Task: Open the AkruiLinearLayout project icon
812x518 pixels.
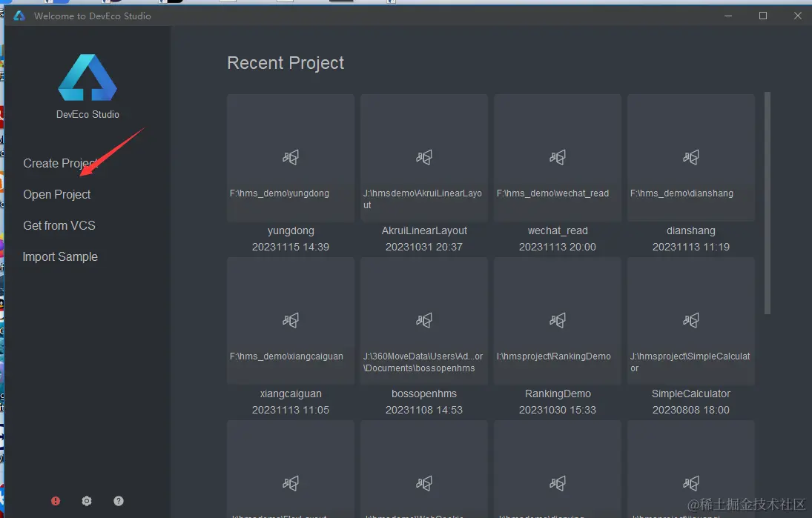Action: pyautogui.click(x=424, y=157)
